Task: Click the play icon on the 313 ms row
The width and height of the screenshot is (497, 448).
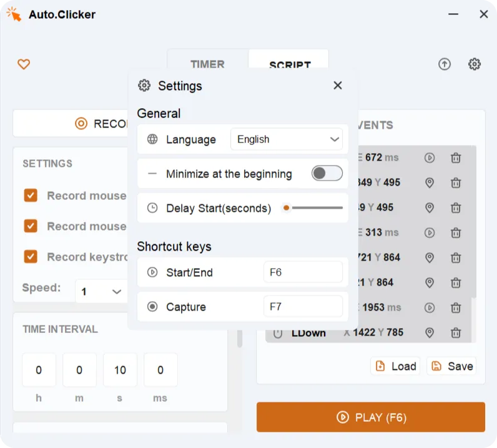Action: 430,232
